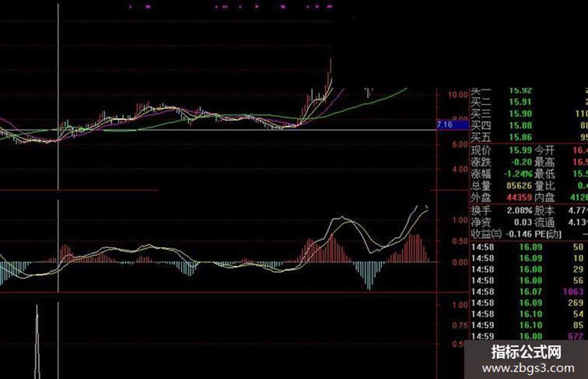Click the MACD axis label 0.00
The height and width of the screenshot is (379, 588).
click(x=460, y=262)
